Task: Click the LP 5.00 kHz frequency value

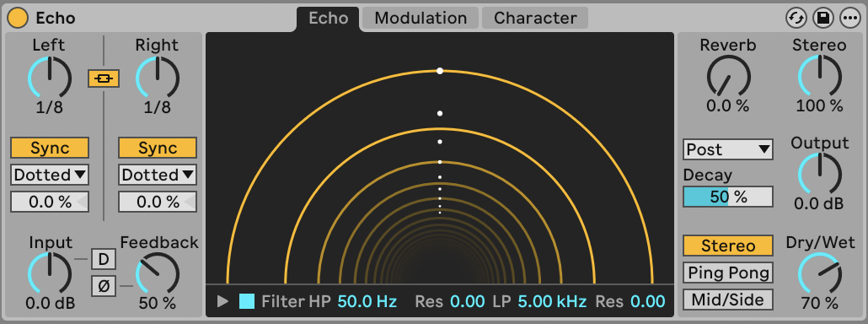Action: 552,302
